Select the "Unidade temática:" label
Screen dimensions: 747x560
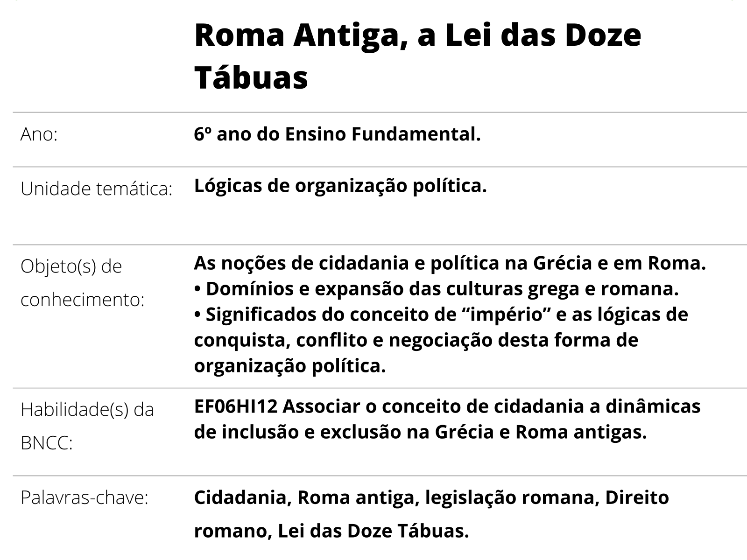point(96,189)
